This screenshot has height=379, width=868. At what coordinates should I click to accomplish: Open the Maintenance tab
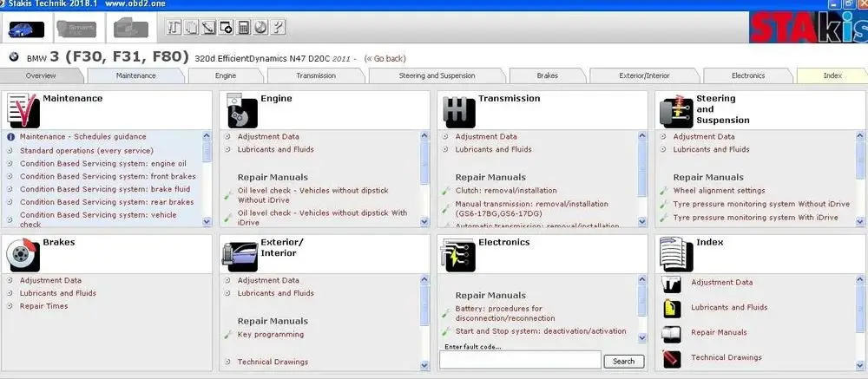[135, 75]
